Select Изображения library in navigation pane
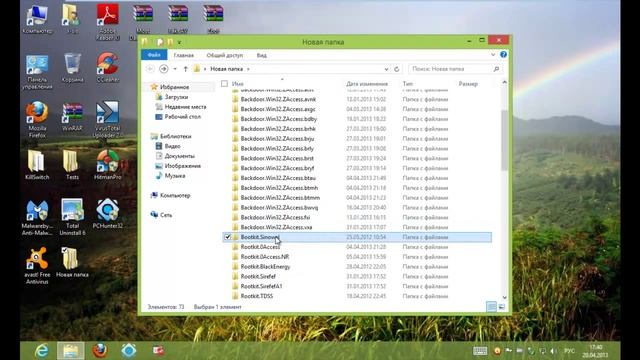The height and width of the screenshot is (360, 640). pos(182,166)
